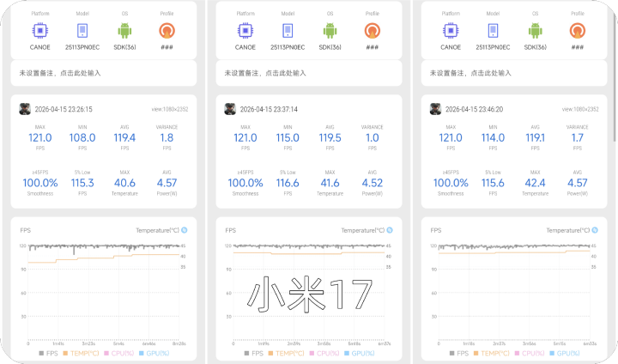Click the timestamp 2026-04-15 23:37:14
Screen dimensions: 618x364
pos(269,109)
